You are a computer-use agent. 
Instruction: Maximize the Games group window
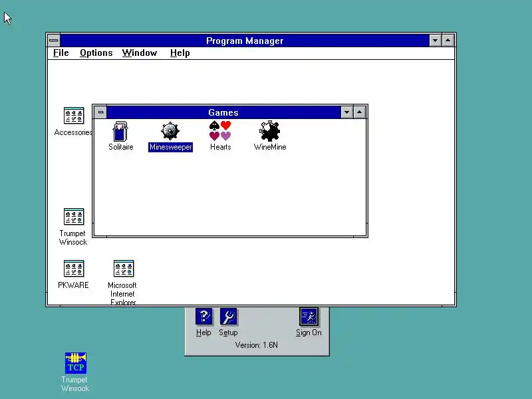click(x=359, y=112)
